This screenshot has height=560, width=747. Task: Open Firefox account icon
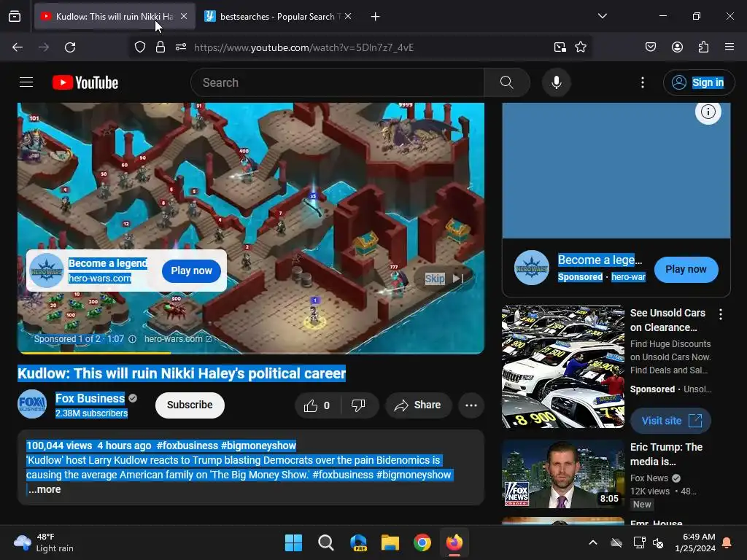[678, 47]
